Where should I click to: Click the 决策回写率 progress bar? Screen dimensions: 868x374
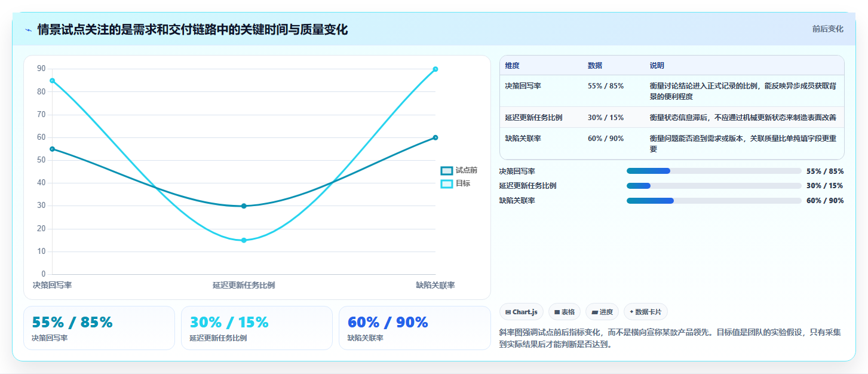(714, 171)
